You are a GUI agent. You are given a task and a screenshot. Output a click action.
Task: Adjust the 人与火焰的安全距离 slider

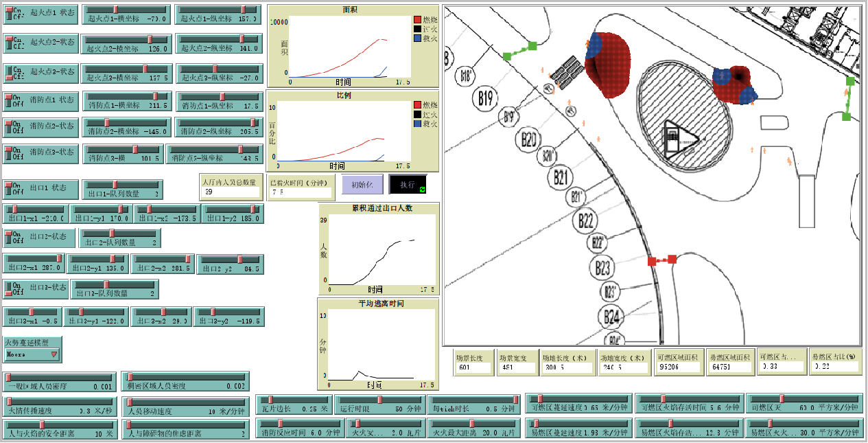pyautogui.click(x=60, y=429)
